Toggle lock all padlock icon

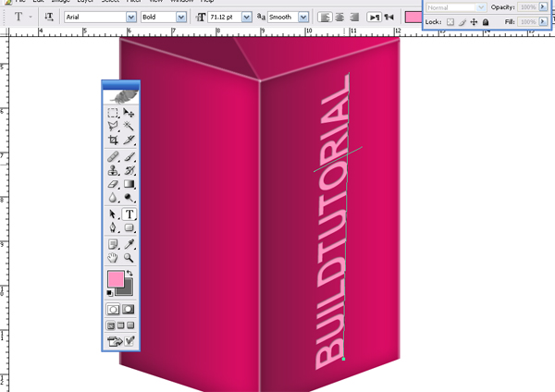pos(486,22)
